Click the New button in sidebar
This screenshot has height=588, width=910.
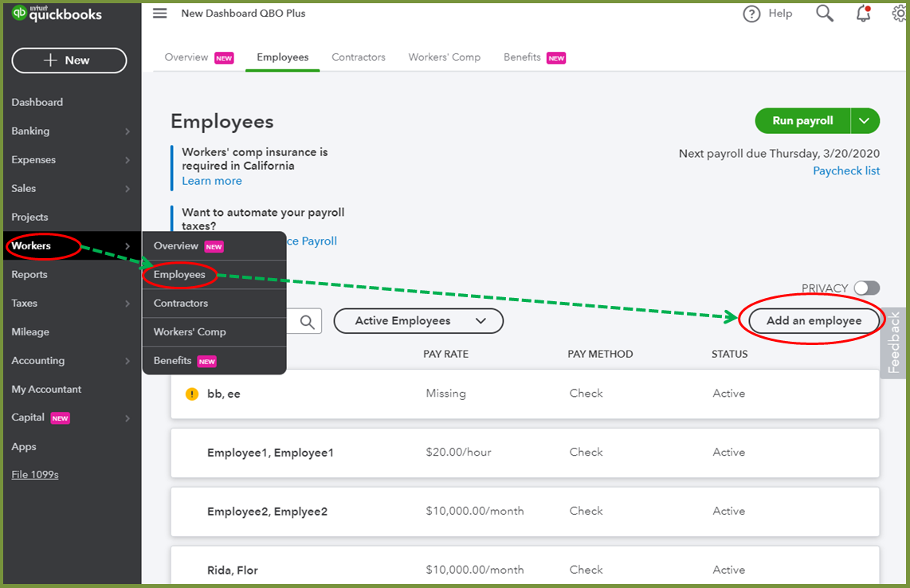[x=69, y=61]
